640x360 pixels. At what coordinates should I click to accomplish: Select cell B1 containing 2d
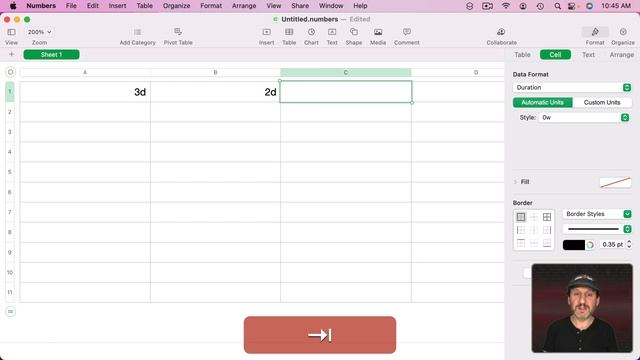click(x=215, y=92)
